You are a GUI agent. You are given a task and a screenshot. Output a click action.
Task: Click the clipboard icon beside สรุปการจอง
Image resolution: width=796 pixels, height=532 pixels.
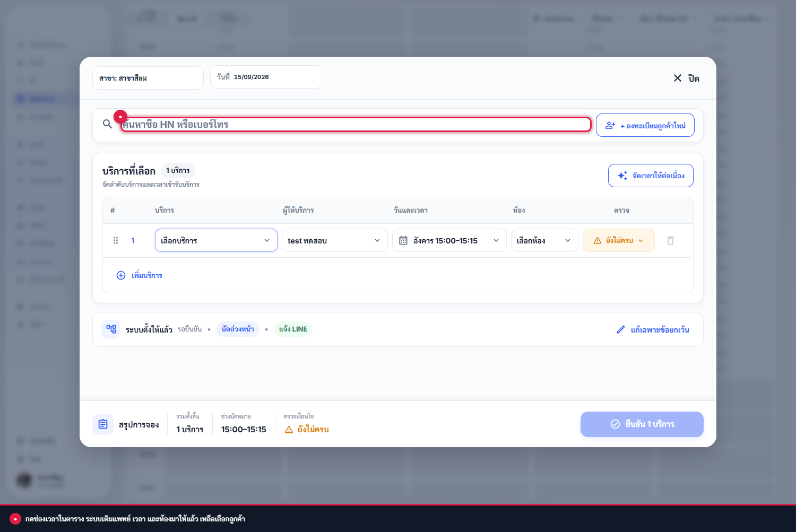[x=103, y=424]
